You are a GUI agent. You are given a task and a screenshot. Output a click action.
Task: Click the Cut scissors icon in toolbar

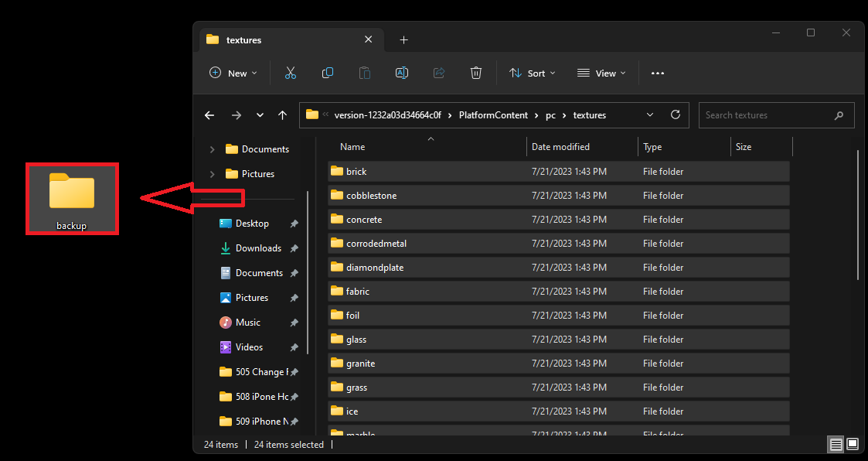click(x=291, y=73)
